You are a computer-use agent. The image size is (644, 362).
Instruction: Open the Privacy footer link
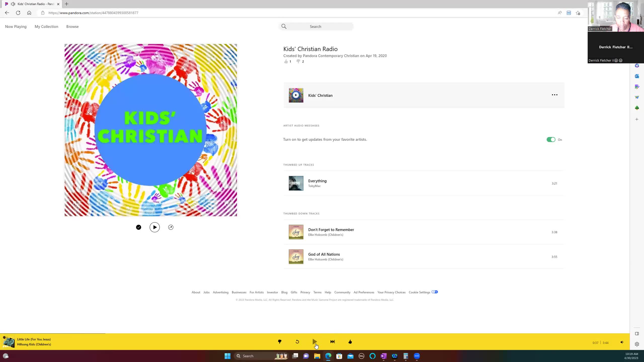(305, 292)
